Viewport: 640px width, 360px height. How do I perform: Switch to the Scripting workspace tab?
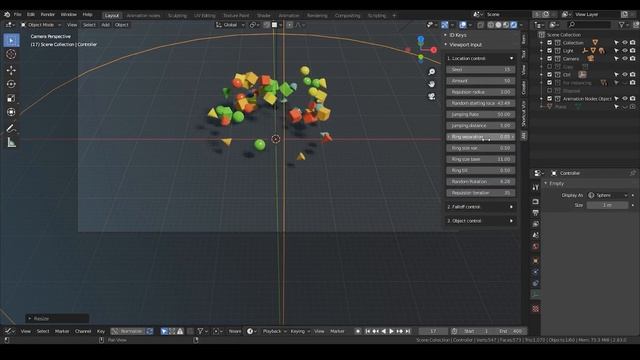coord(376,16)
